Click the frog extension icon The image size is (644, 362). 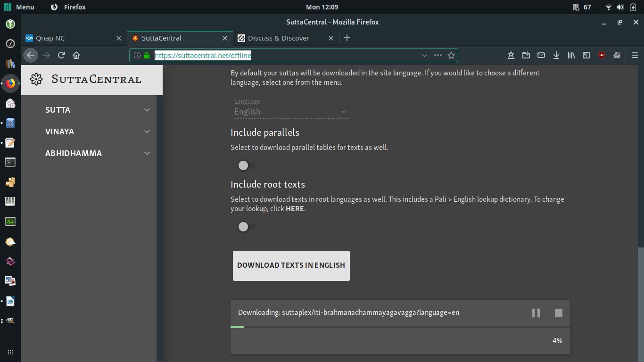tap(617, 55)
